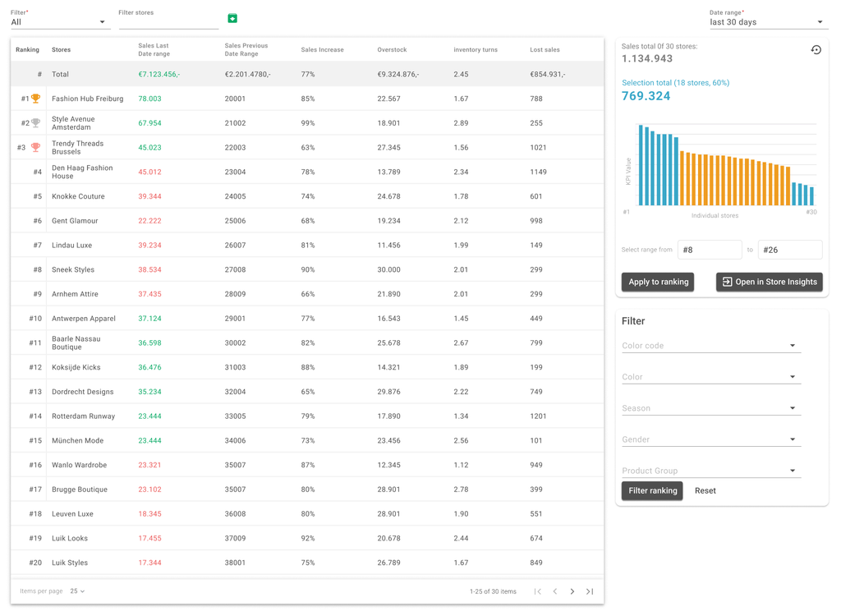Click 'Selection total (18 stores, 60%)' label
This screenshot has width=841, height=616.
[675, 83]
